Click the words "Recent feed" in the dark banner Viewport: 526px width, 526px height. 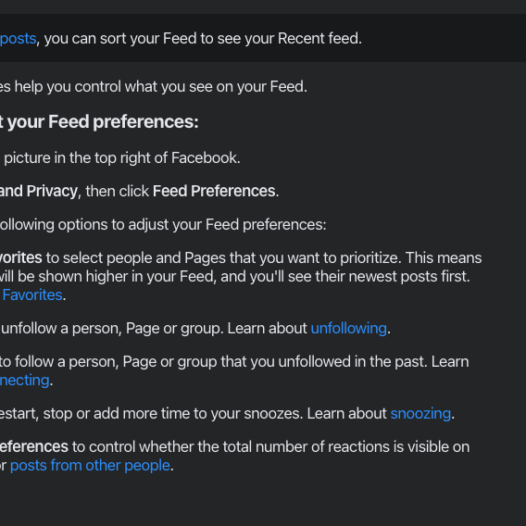[318, 39]
